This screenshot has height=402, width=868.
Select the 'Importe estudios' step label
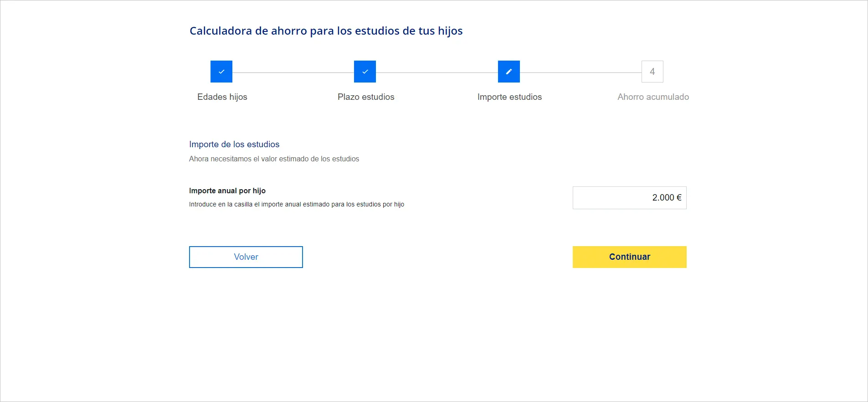[x=509, y=97]
